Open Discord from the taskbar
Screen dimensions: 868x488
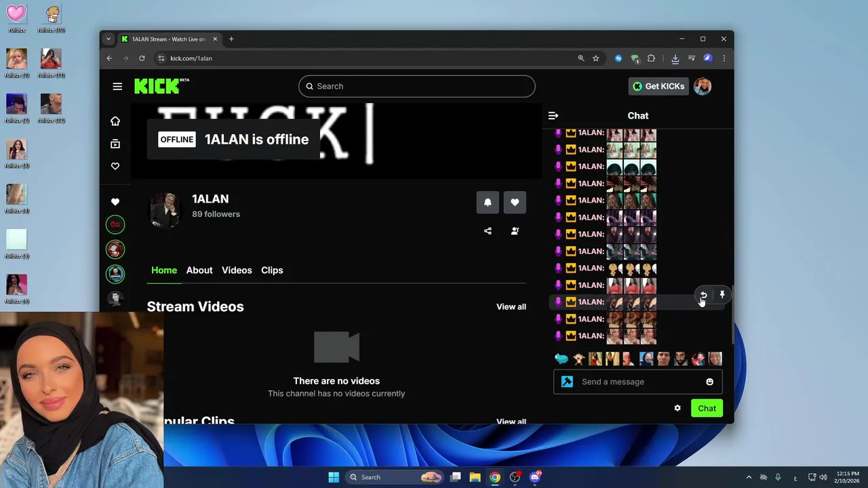point(535,477)
